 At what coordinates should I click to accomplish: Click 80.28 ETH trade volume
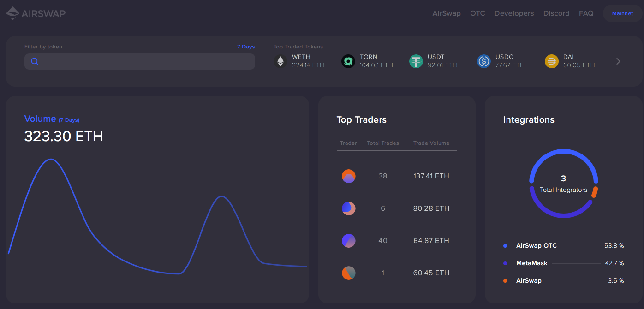click(x=431, y=208)
